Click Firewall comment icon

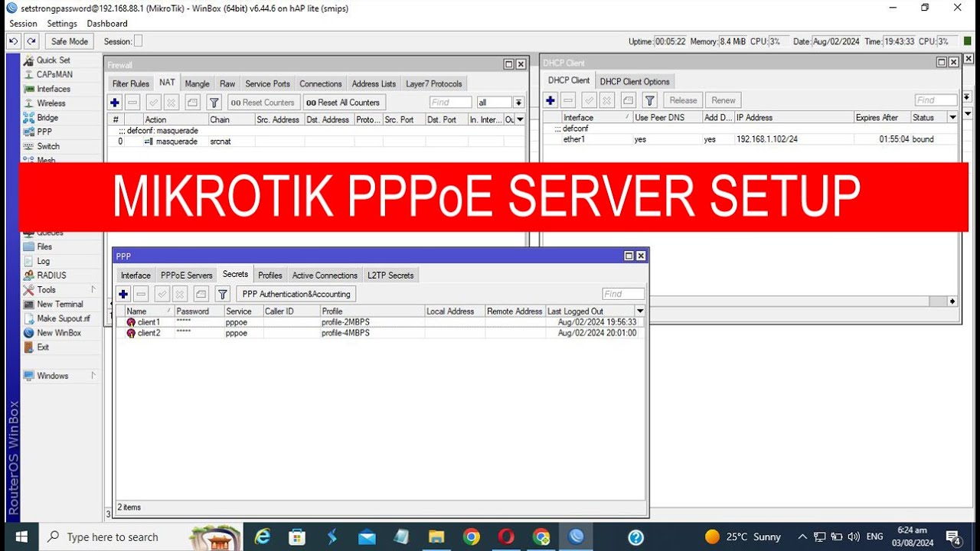coord(192,103)
